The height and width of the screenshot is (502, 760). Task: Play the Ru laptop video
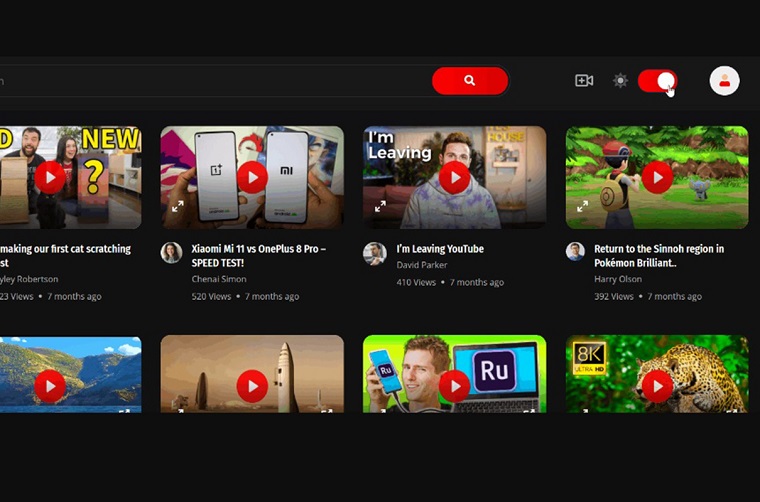pos(454,386)
